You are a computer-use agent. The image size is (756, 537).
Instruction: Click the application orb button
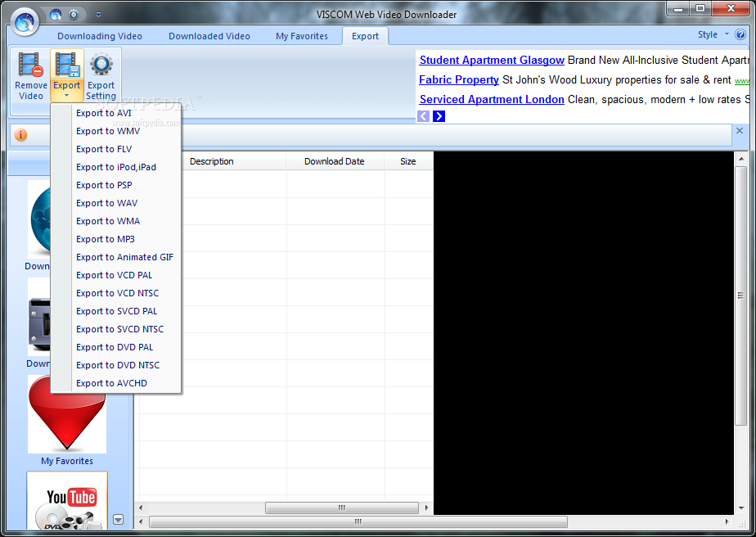click(x=25, y=21)
